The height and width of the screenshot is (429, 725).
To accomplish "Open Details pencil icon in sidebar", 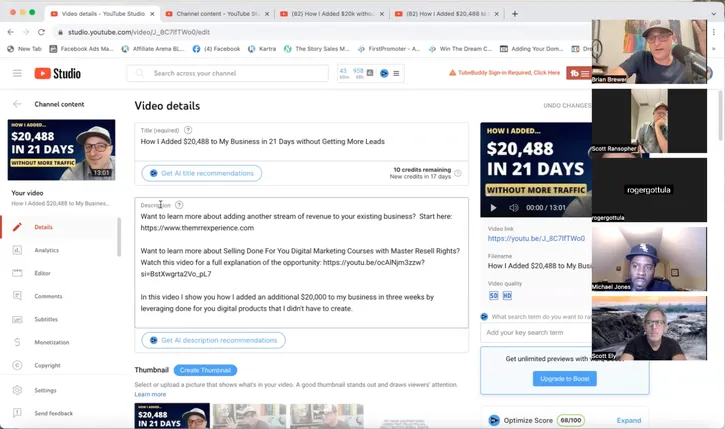I will click(x=17, y=227).
